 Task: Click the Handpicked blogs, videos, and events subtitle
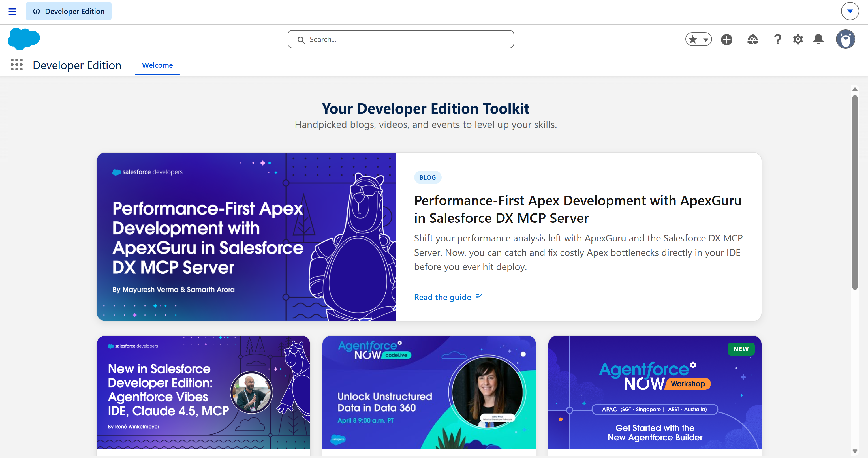click(x=426, y=125)
